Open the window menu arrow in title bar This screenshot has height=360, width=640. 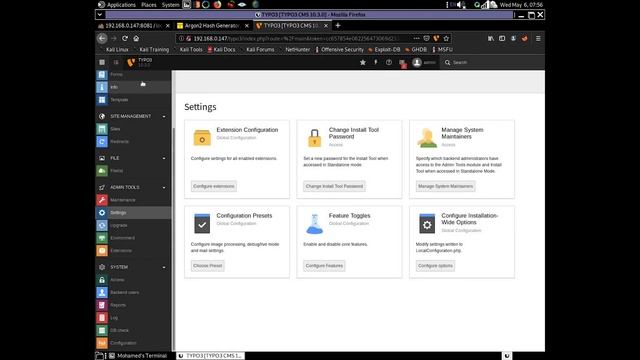pyautogui.click(x=100, y=15)
